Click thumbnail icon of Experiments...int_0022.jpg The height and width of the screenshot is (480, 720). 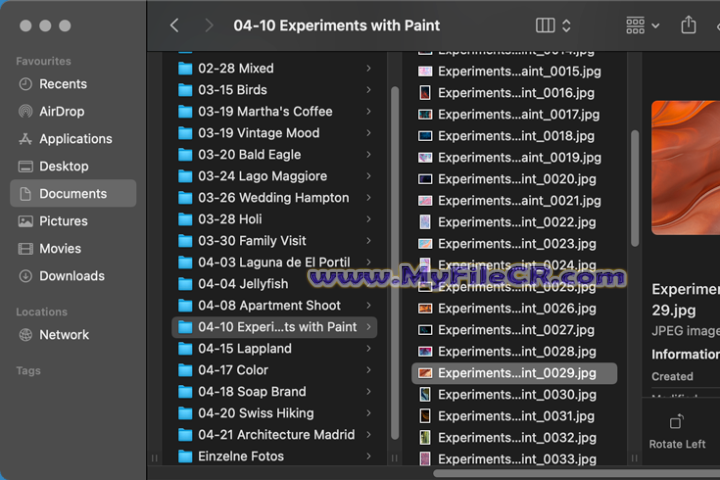point(425,222)
